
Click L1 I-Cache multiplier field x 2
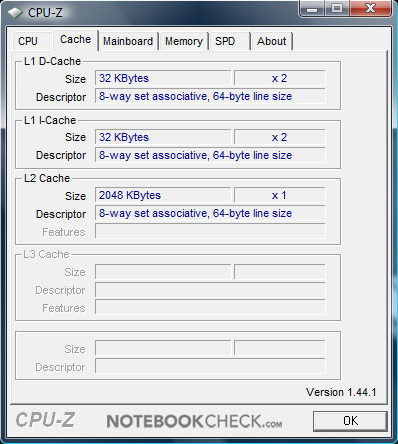point(279,137)
